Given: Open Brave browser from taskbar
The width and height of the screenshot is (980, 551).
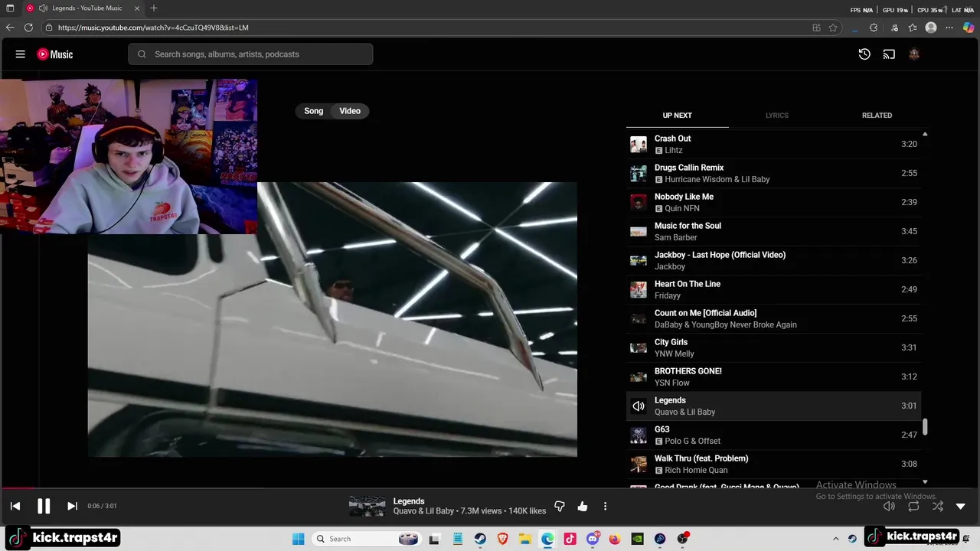Looking at the screenshot, I should coord(502,539).
